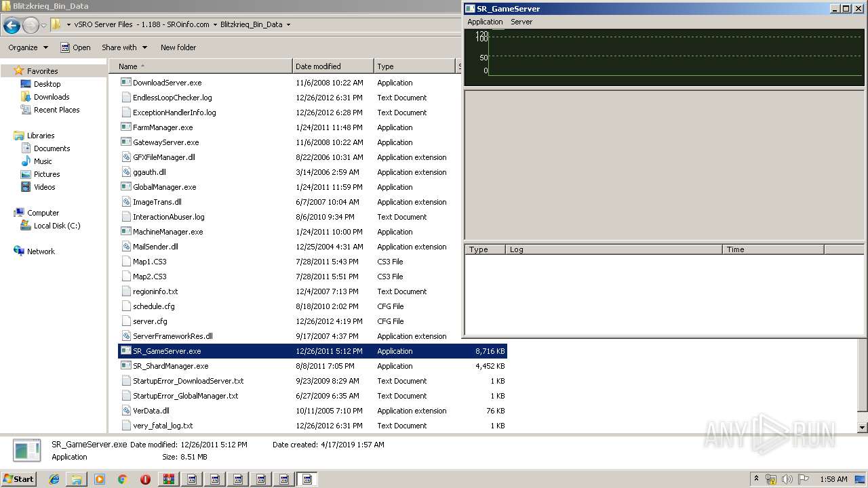Select Map2.CS3 file

coord(149,277)
